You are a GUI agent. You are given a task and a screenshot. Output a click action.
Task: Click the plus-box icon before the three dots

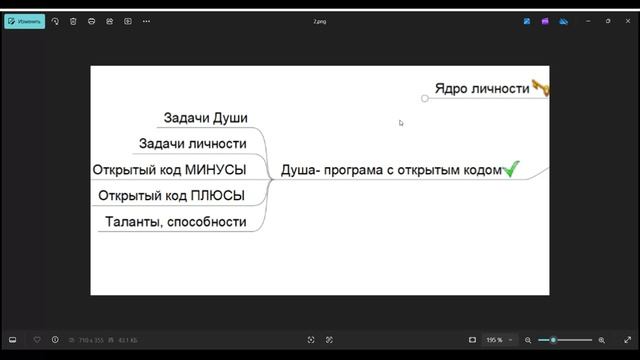(128, 21)
